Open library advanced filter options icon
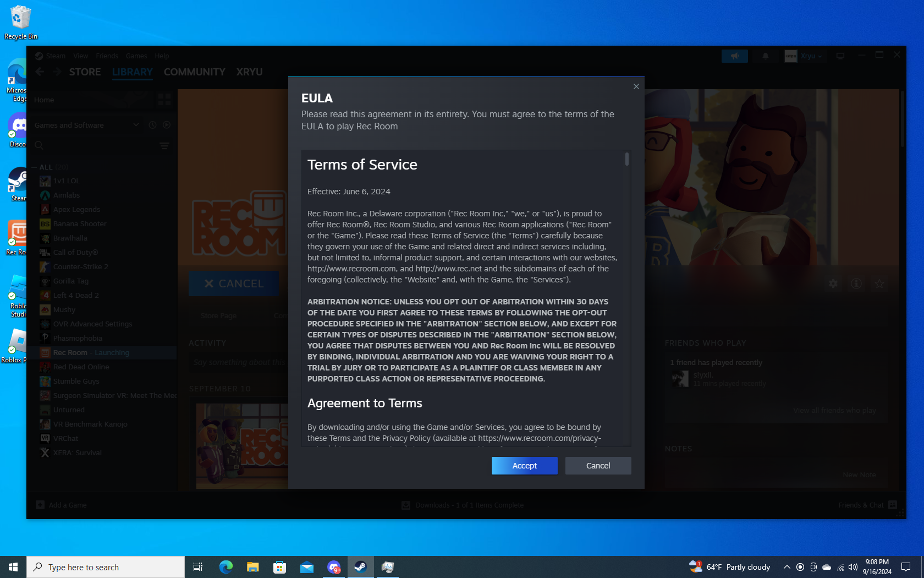924x578 pixels. click(164, 146)
